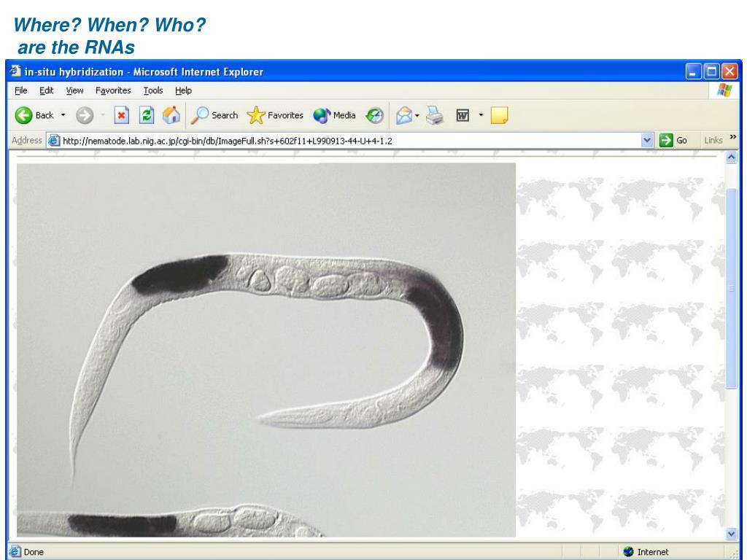Click the 'Internet' zone status text
Viewport: 747px width, 560px height.
[653, 552]
